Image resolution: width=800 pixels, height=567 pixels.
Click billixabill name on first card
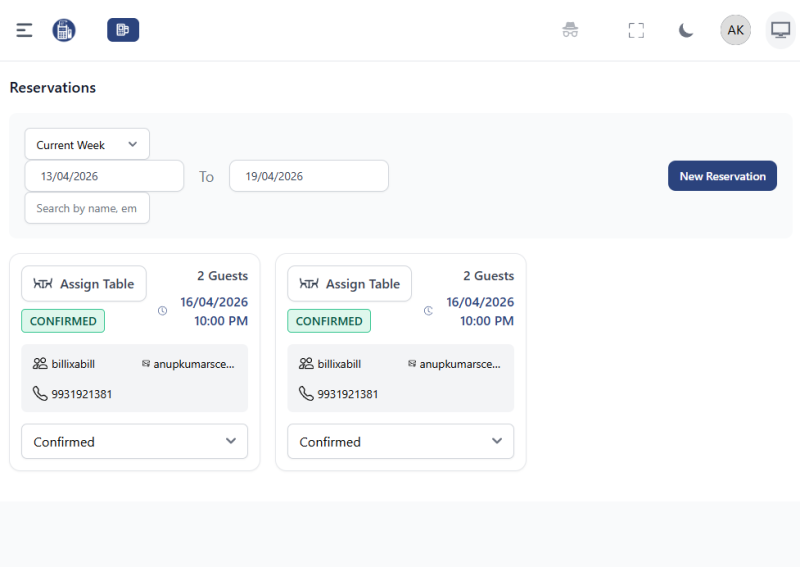coord(73,364)
